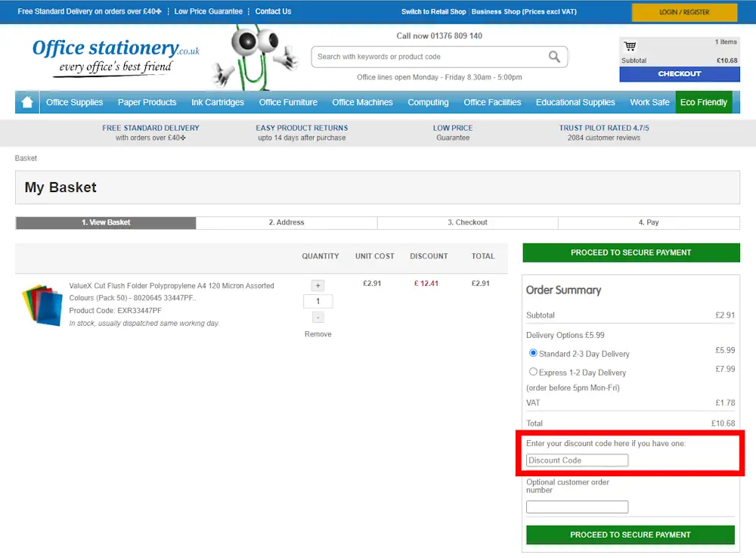756x558 pixels.
Task: Click the home icon in navigation bar
Action: tap(27, 102)
